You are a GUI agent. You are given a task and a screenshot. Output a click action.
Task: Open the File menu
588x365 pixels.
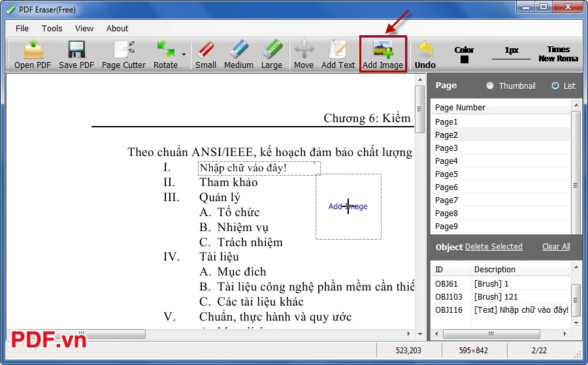point(22,29)
